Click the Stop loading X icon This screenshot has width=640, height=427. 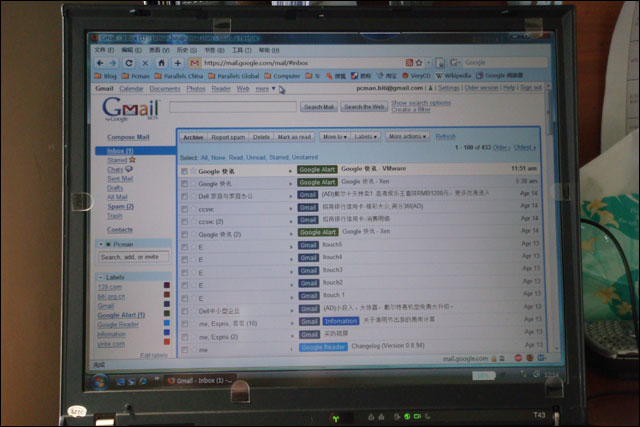(145, 63)
